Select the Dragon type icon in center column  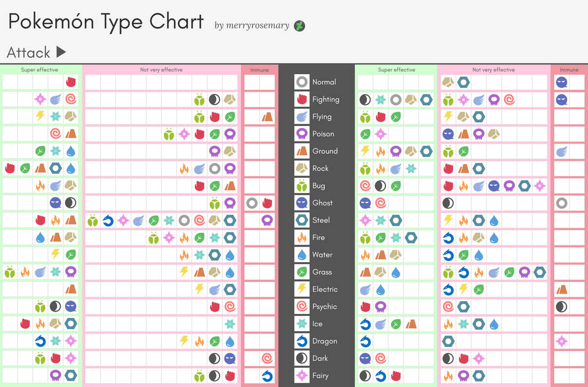tap(302, 341)
